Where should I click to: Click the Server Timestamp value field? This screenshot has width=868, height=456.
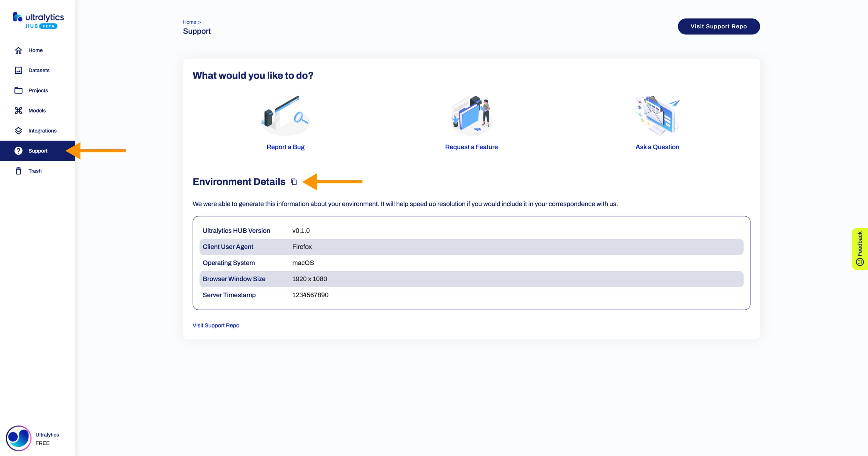310,295
